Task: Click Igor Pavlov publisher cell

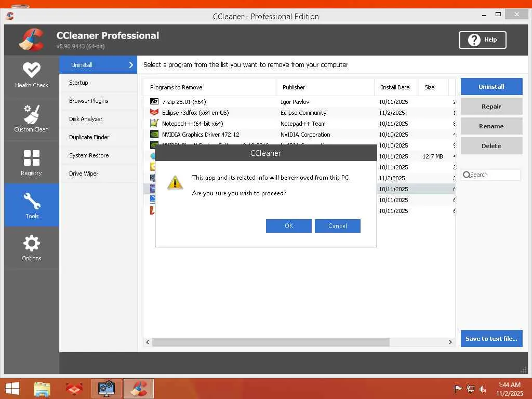Action: pyautogui.click(x=295, y=102)
